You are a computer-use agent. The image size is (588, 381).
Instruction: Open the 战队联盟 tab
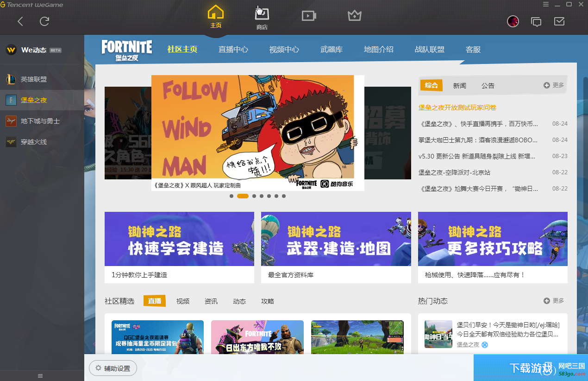430,49
